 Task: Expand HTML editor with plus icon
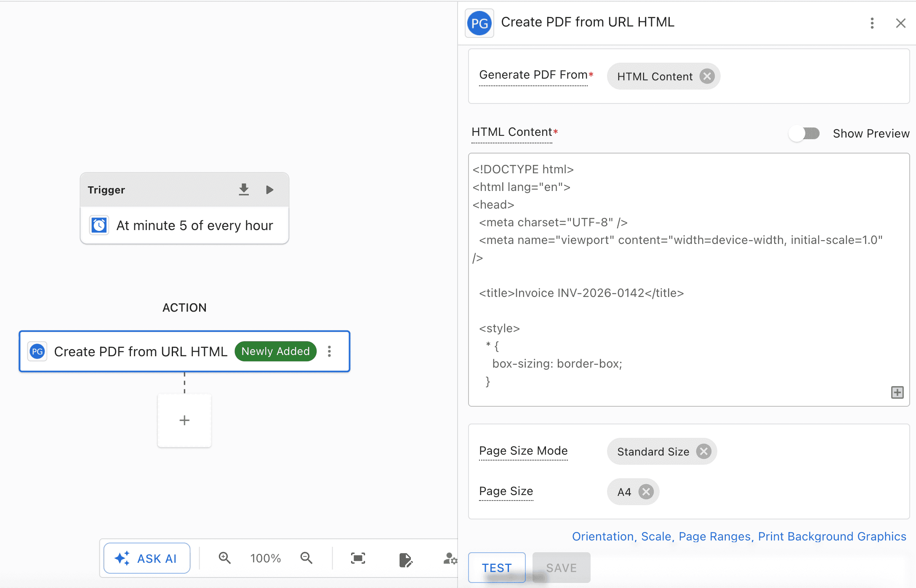pos(897,392)
